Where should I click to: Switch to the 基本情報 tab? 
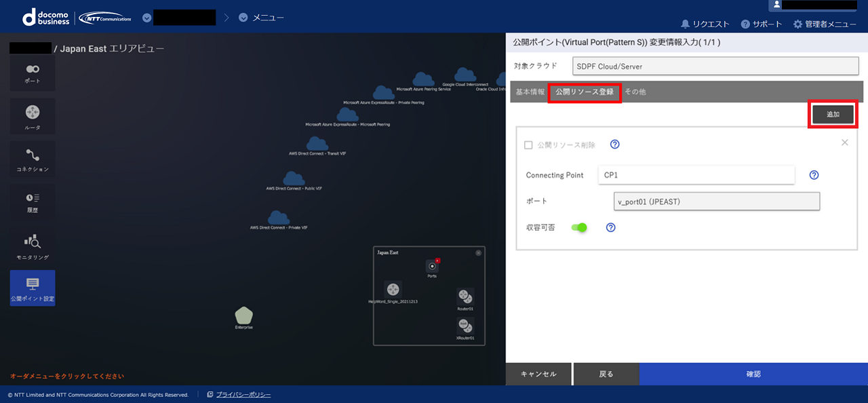pos(530,92)
